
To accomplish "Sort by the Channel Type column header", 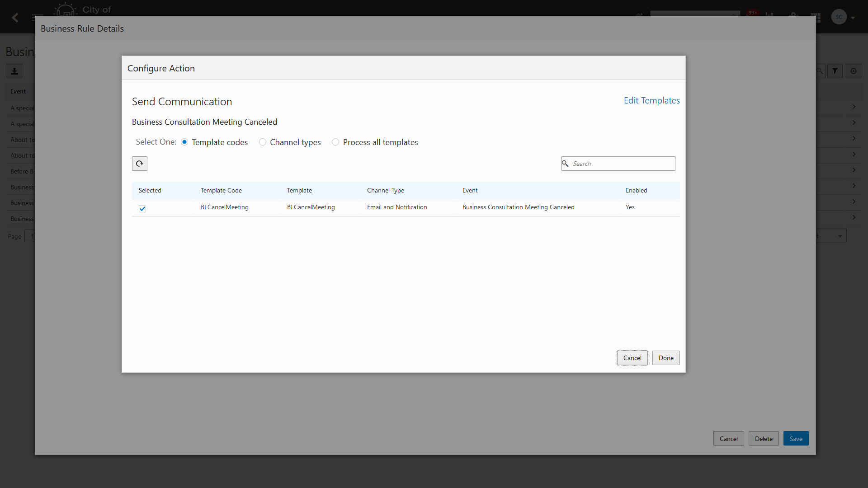I will [385, 190].
